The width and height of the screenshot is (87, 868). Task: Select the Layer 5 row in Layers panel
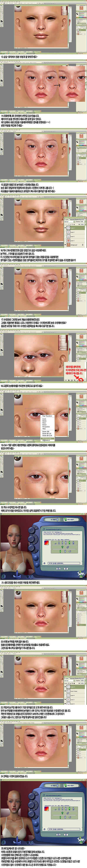click(x=75, y=687)
